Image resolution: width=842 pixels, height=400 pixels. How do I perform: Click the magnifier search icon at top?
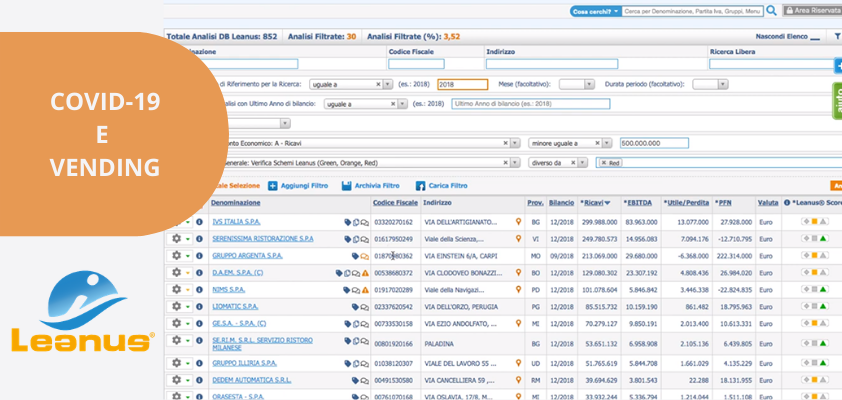pos(771,11)
